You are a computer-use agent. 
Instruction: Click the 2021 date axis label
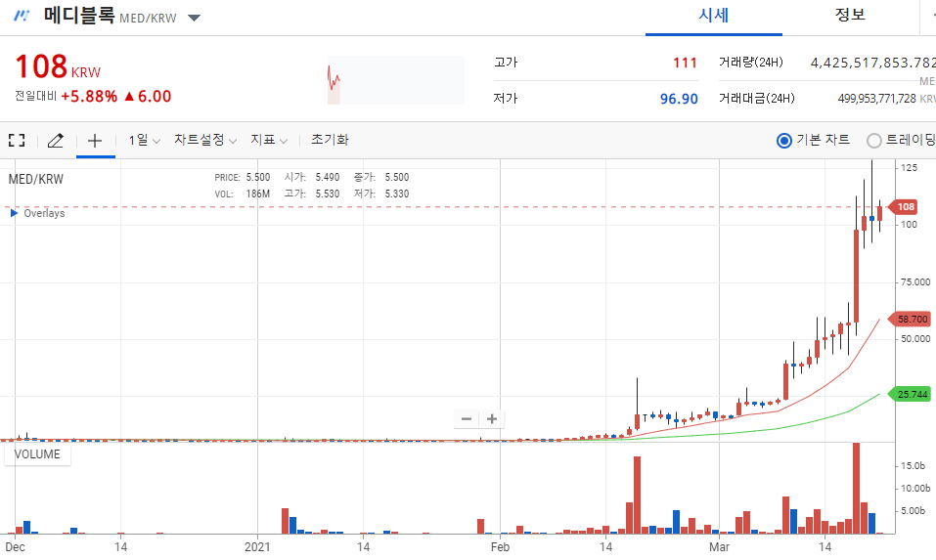click(257, 547)
